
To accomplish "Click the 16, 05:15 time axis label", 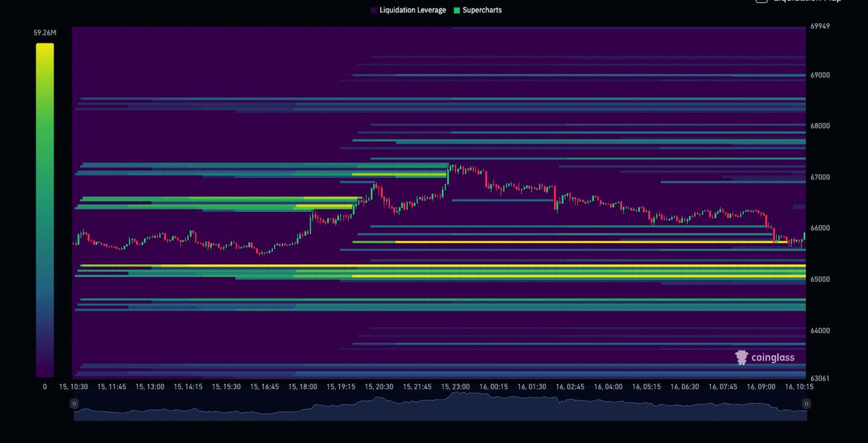I will tap(647, 387).
